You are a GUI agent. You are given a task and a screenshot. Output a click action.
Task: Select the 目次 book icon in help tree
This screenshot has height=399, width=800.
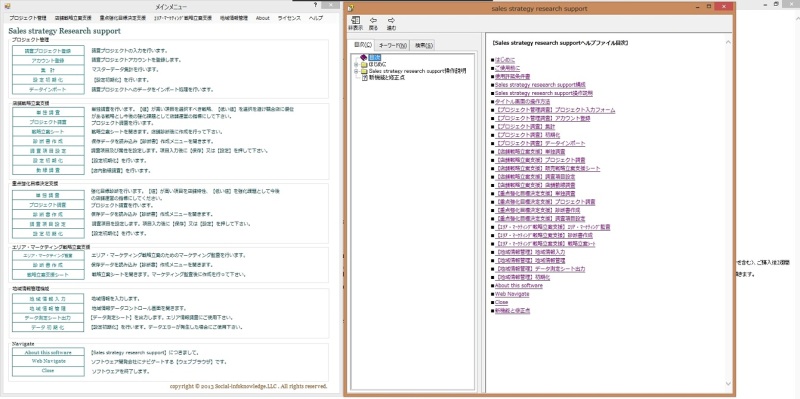tap(363, 58)
